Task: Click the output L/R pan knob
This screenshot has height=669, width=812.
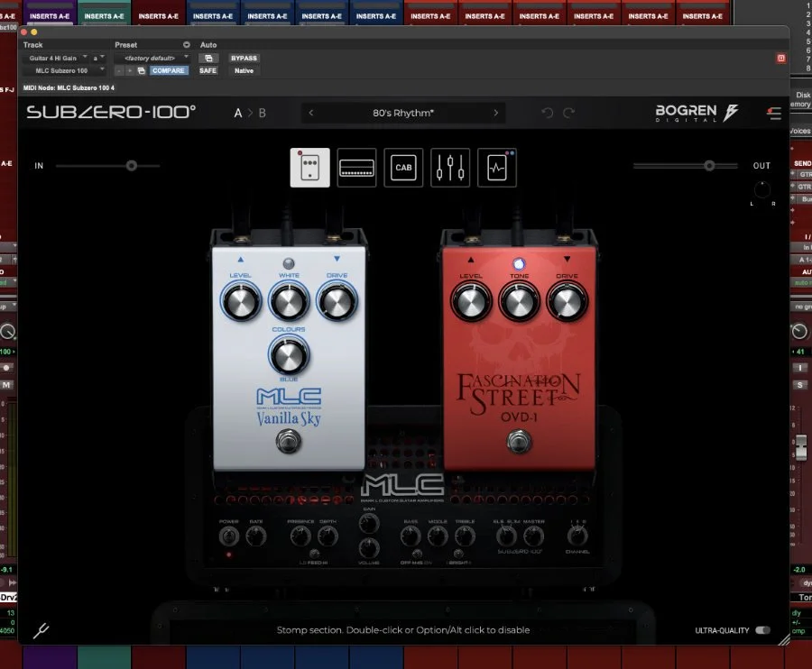Action: (761, 190)
